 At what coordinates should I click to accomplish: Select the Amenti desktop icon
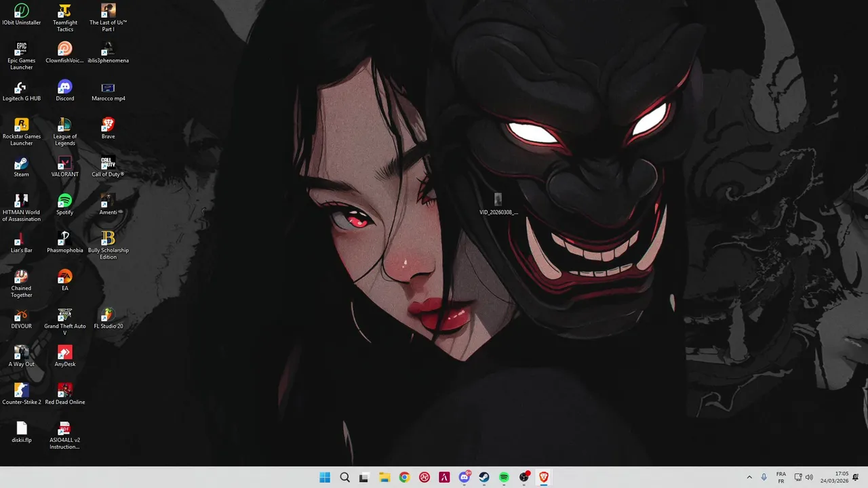(x=108, y=205)
